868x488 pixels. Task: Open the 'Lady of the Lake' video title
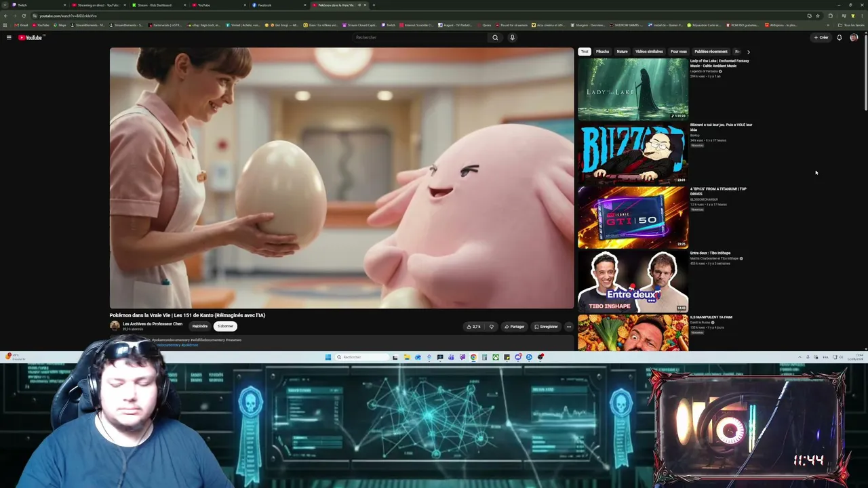[x=719, y=63]
